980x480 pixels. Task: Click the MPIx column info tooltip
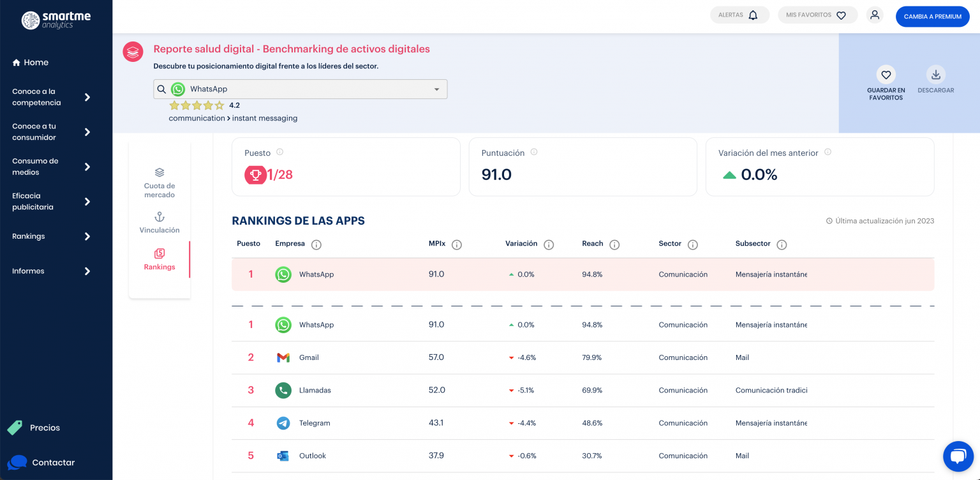pos(456,244)
